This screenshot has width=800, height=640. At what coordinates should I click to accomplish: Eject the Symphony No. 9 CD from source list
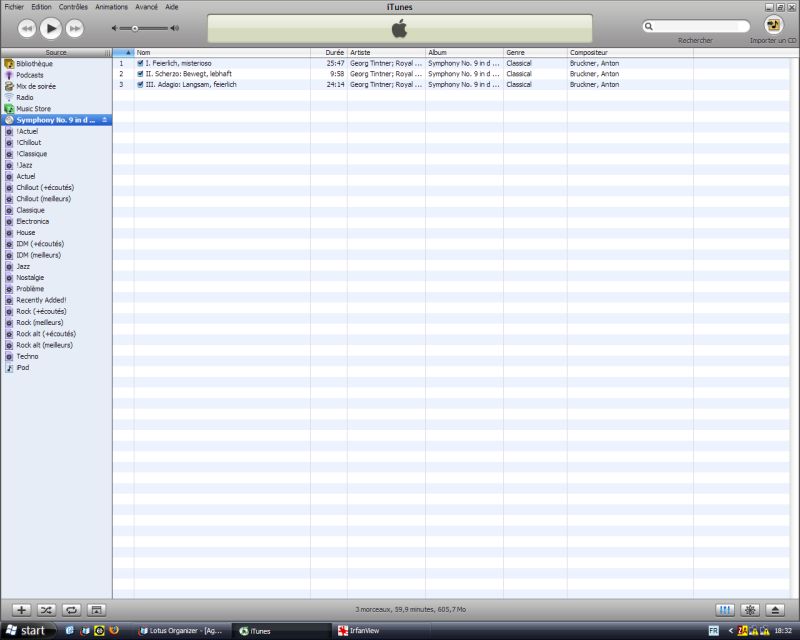104,120
